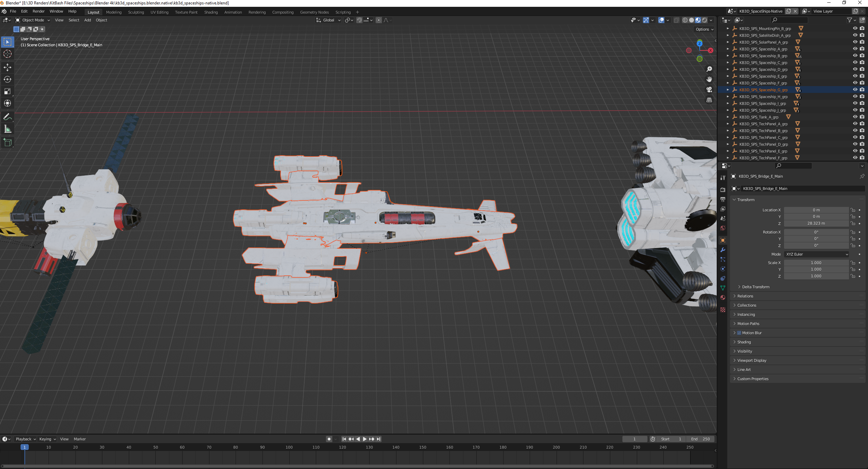Image resolution: width=868 pixels, height=469 pixels.
Task: Click the Play animation button
Action: [x=364, y=439]
